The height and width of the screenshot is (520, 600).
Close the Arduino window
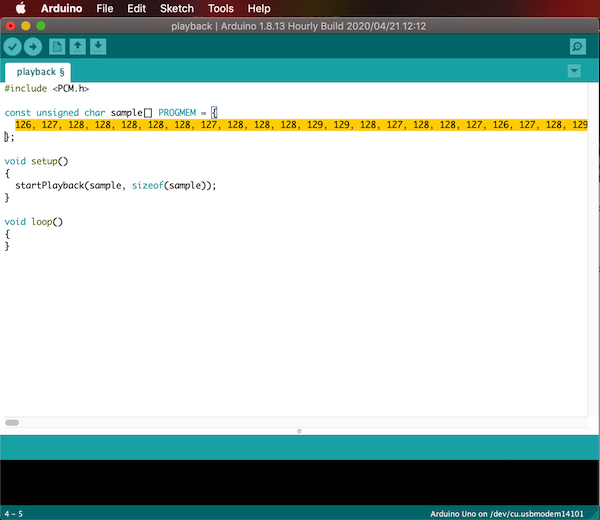[11, 26]
